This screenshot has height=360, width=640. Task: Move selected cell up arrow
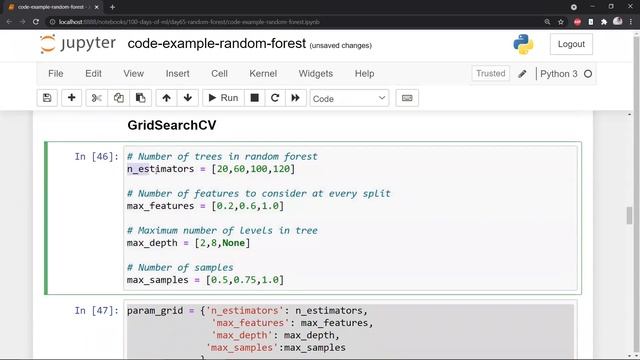click(x=166, y=98)
